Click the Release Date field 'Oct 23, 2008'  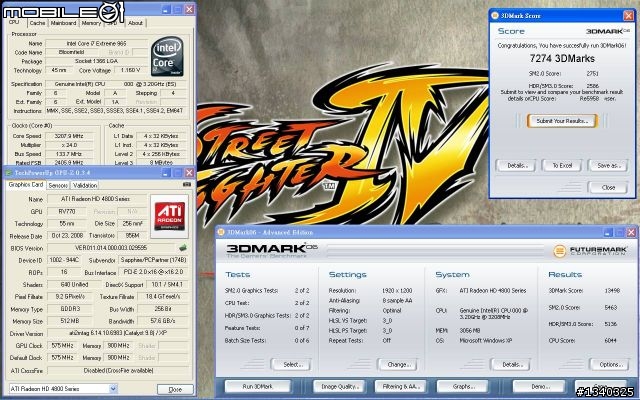[67, 236]
